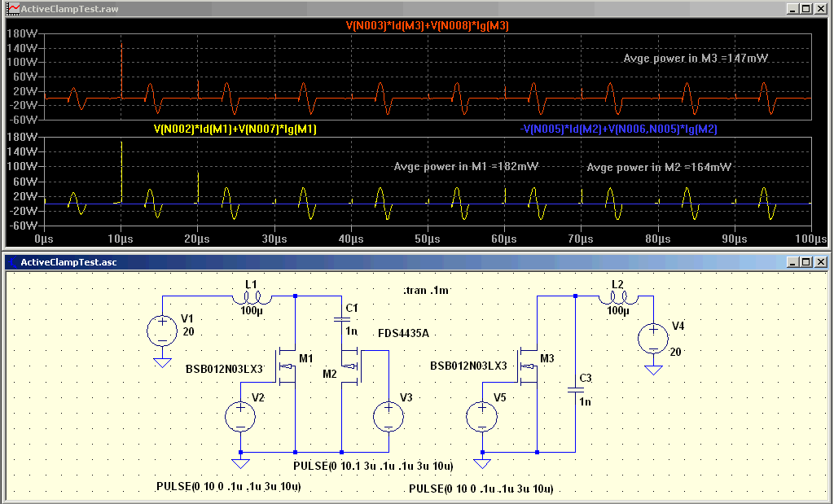Click the PULSE(0 10 0...) text below V5
The width and height of the screenshot is (834, 504).
pyautogui.click(x=481, y=489)
